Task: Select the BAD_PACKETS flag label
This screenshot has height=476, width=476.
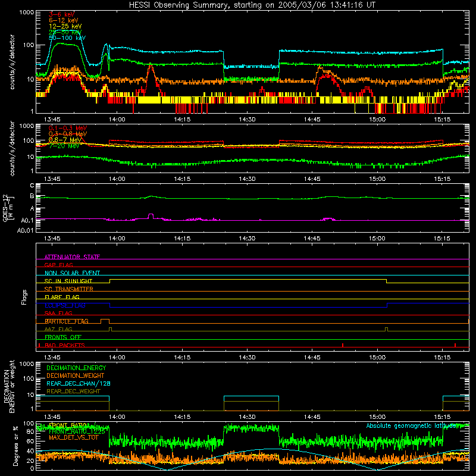Action: [65, 345]
